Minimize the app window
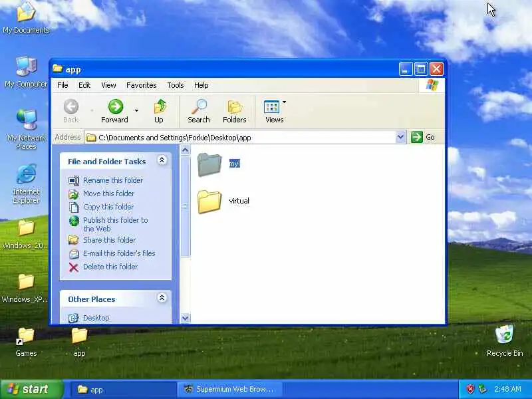The width and height of the screenshot is (532, 399). point(406,69)
